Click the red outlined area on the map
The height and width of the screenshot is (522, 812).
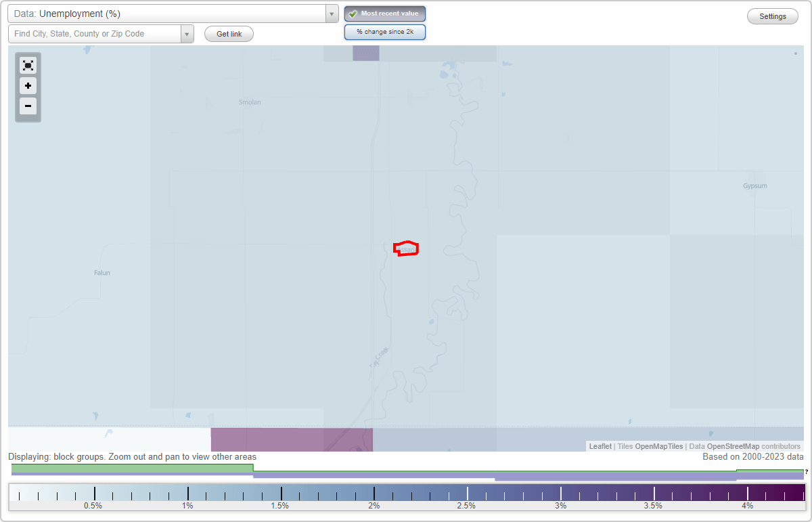pos(407,248)
